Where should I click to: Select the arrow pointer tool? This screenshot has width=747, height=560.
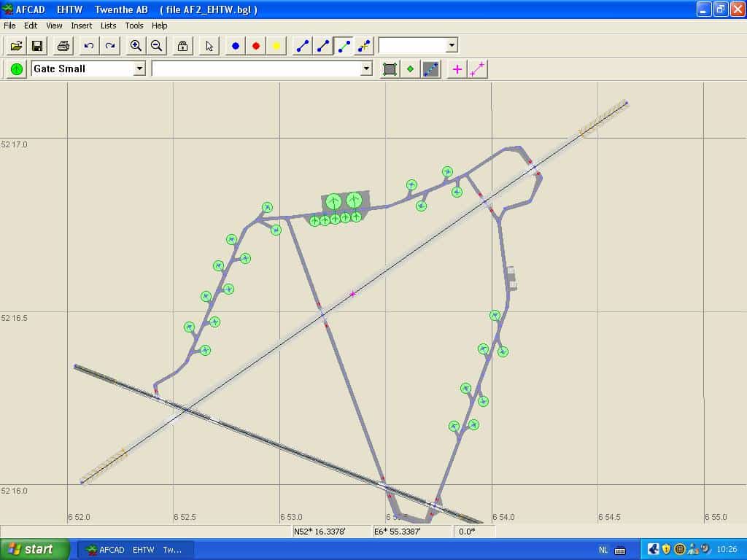pos(209,46)
